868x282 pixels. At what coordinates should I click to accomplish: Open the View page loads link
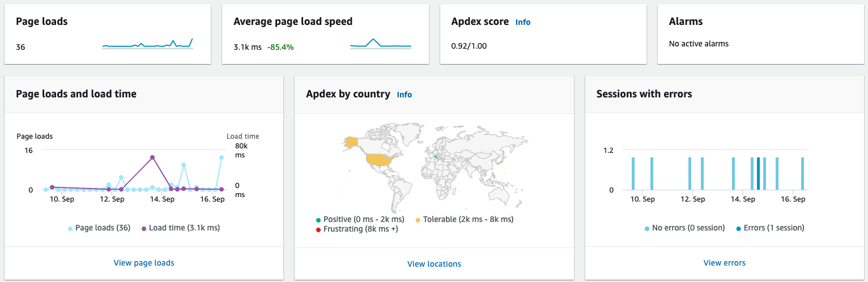[x=144, y=263]
